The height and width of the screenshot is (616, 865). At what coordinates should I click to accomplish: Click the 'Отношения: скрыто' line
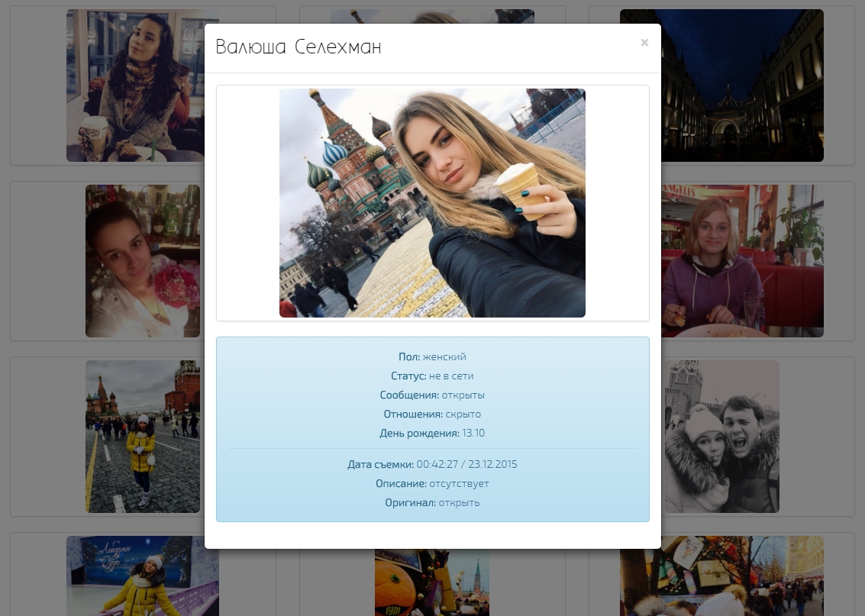432,414
